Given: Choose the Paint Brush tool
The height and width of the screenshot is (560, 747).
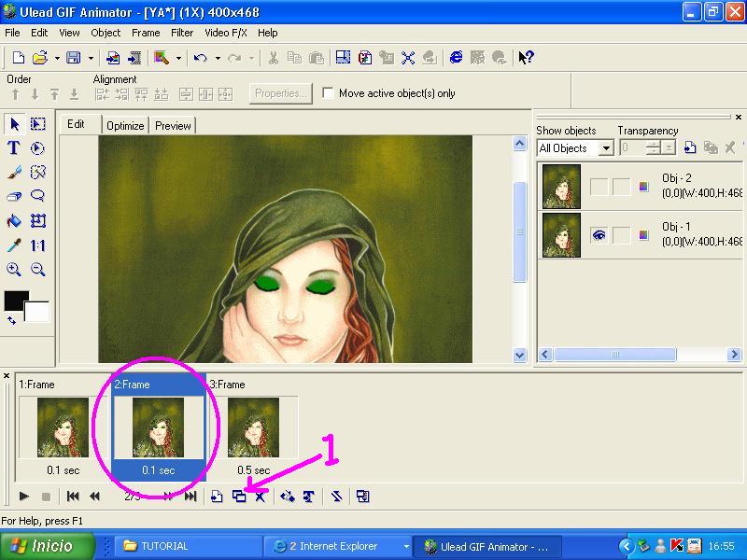Looking at the screenshot, I should pos(15,172).
